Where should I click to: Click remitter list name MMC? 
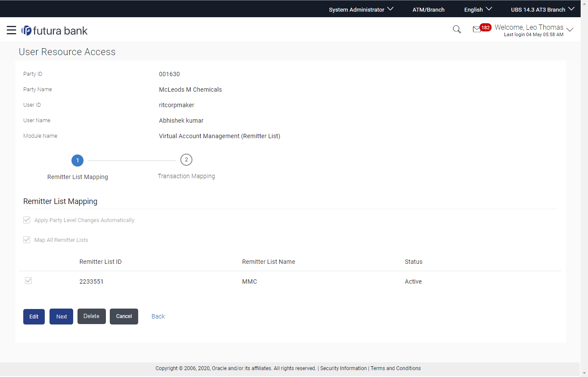tap(250, 281)
